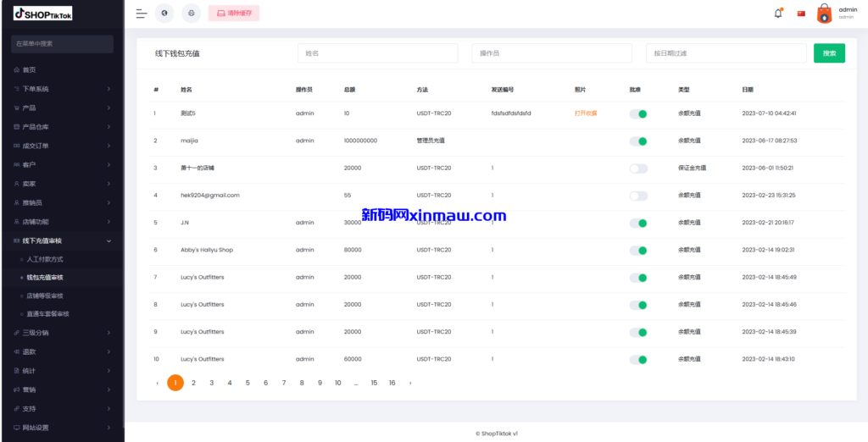Expand the 成交订单 menu chevron
Viewport: 868px width, 442px height.
108,146
